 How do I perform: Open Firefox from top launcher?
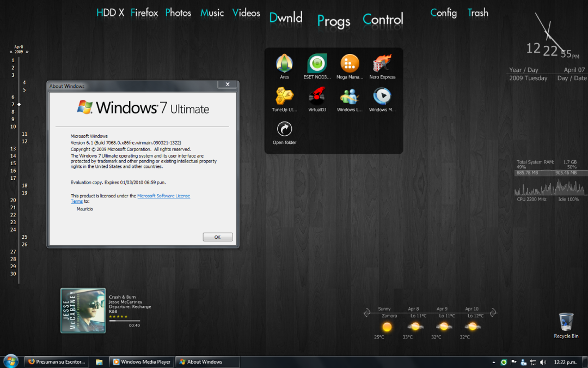pos(144,13)
